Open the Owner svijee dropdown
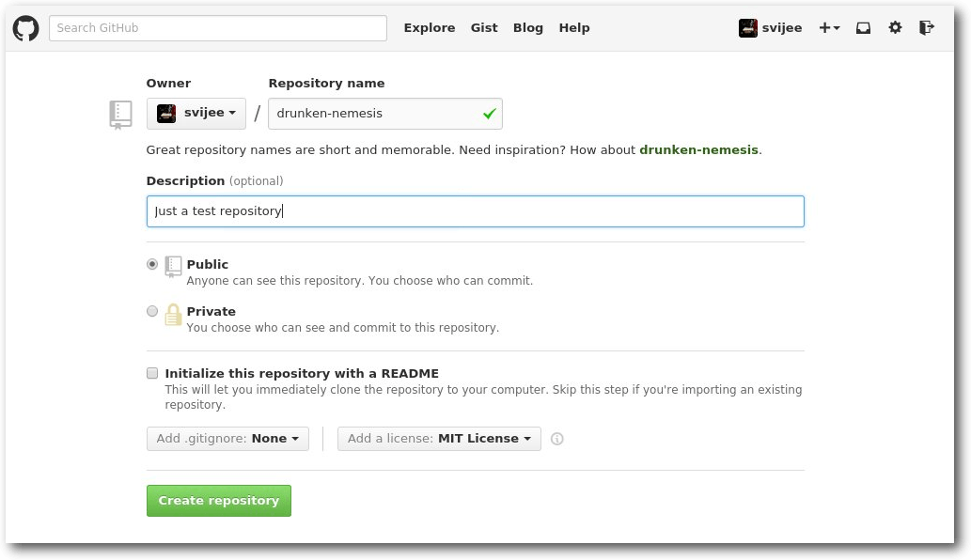The height and width of the screenshot is (560, 971). (x=196, y=114)
